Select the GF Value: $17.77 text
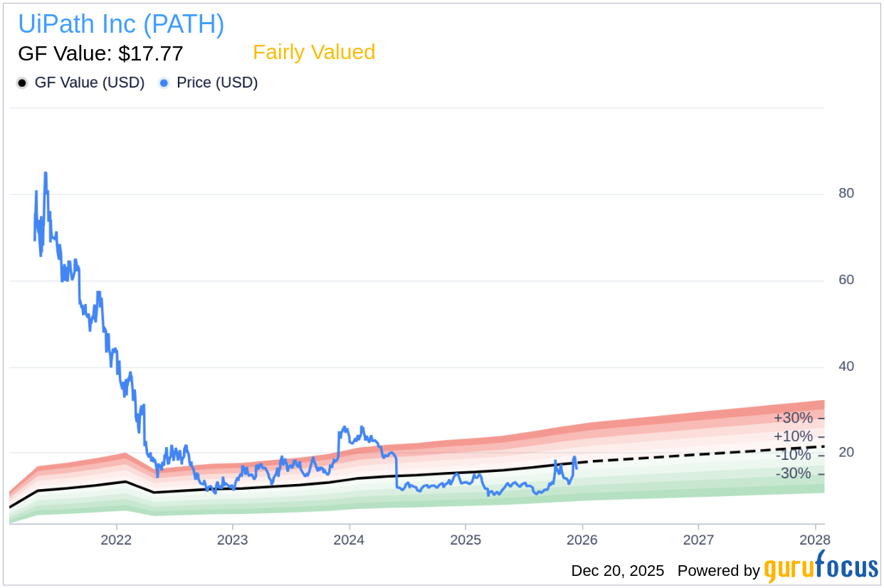This screenshot has width=884, height=588. pos(100,53)
